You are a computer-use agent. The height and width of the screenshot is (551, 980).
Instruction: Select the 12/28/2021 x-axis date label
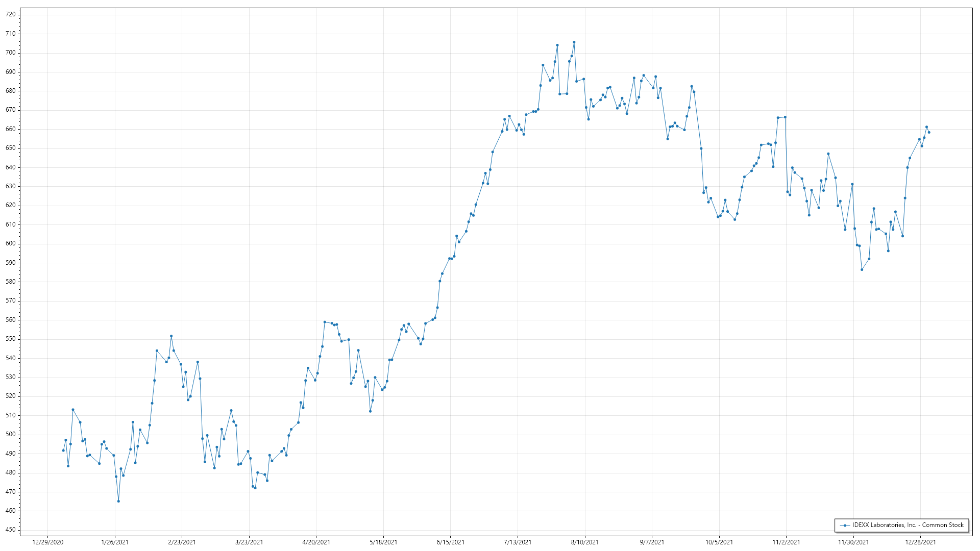click(920, 542)
